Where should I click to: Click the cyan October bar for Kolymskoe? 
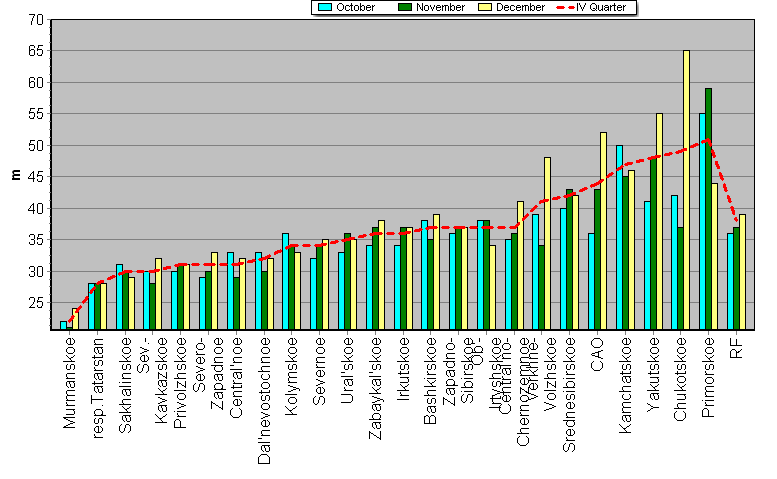[285, 281]
